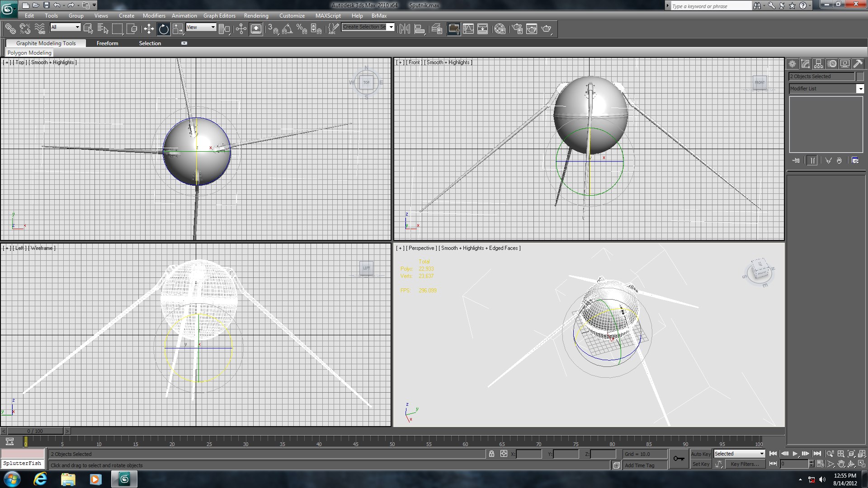Open the Curve Editor icon
Screen dimensions: 868x488
point(468,29)
